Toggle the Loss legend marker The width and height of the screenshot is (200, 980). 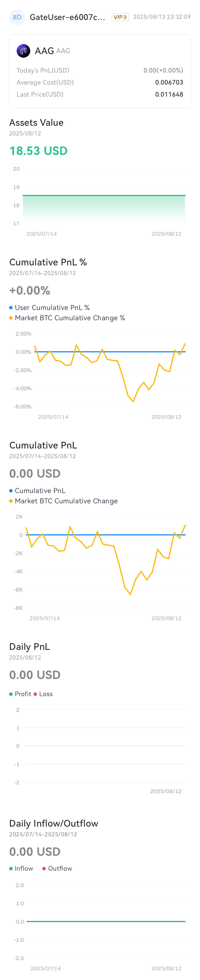(x=35, y=694)
